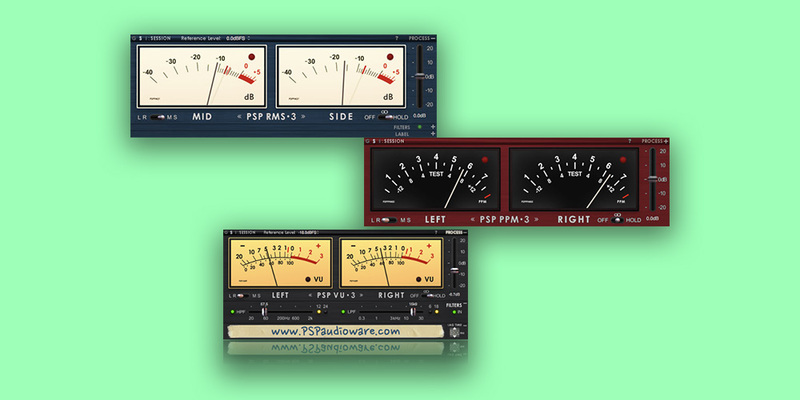Open the SESSION menu in the PSP PPM-3 header
This screenshot has height=400, width=800.
(x=395, y=142)
